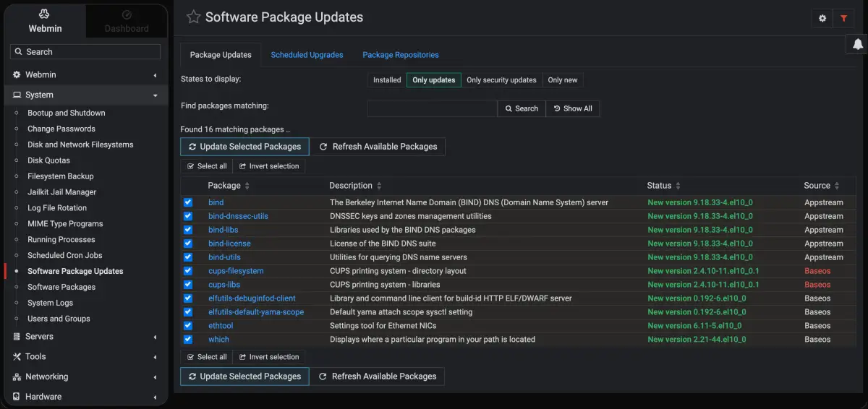Image resolution: width=868 pixels, height=409 pixels.
Task: Click the Package column sort arrows
Action: click(247, 186)
